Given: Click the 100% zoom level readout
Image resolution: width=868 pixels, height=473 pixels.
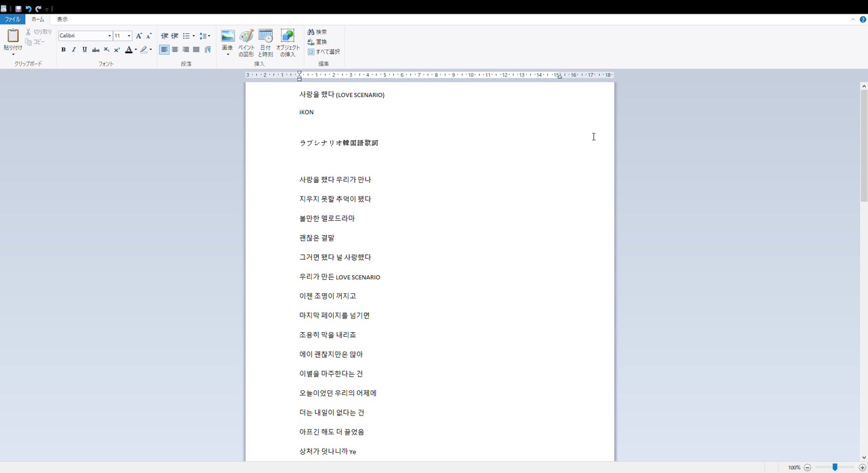Looking at the screenshot, I should coord(794,468).
